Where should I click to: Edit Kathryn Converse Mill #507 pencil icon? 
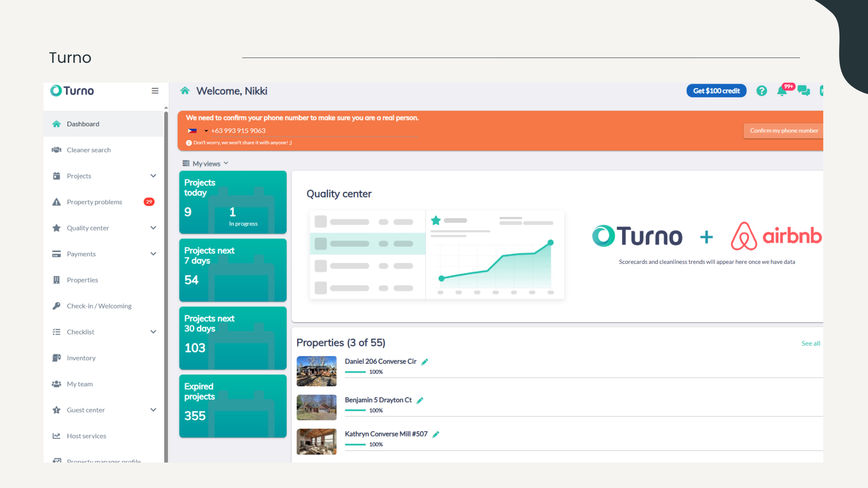point(436,434)
